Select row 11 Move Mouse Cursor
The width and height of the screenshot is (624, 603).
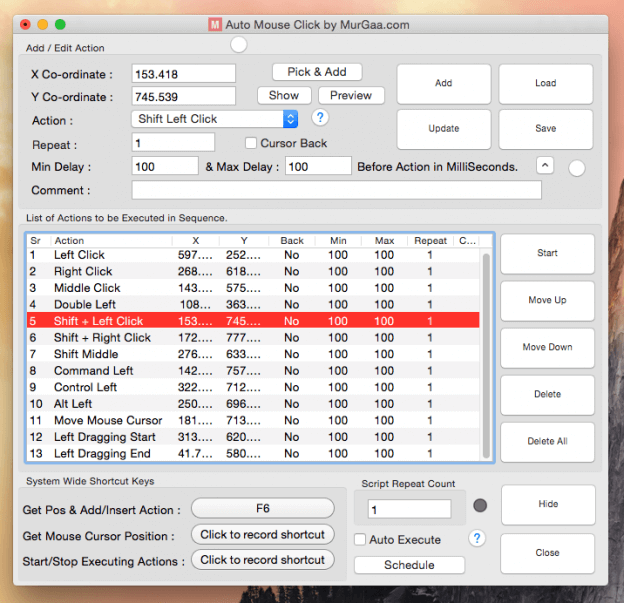253,420
